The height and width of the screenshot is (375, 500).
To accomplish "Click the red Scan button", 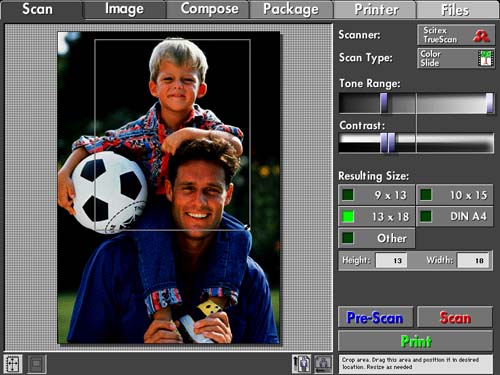I will (455, 318).
